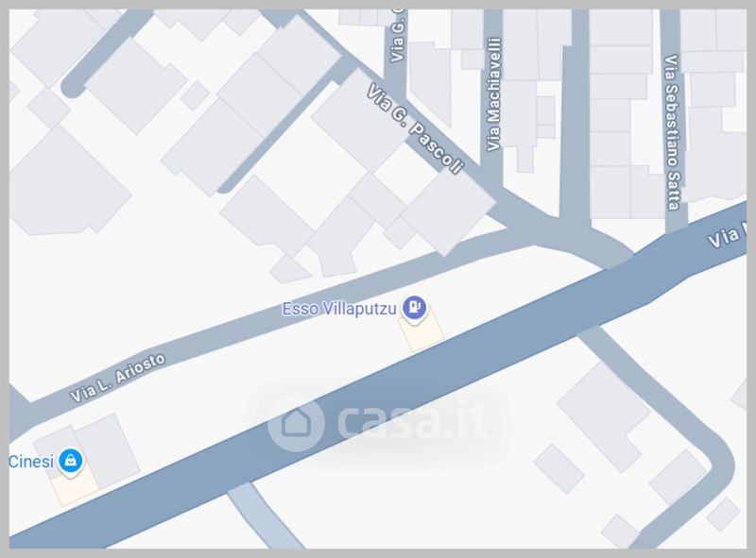Select the Esso Villaputzu text label

(339, 309)
